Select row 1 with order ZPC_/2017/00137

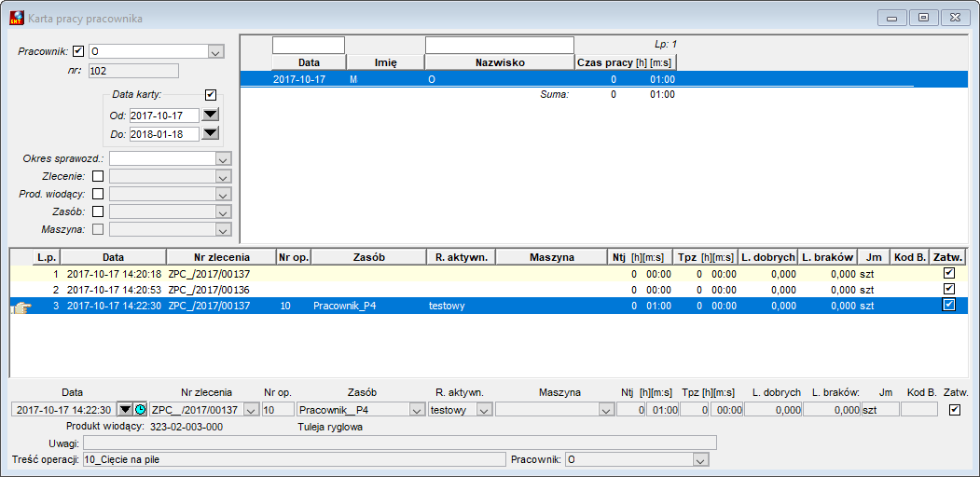[489, 273]
